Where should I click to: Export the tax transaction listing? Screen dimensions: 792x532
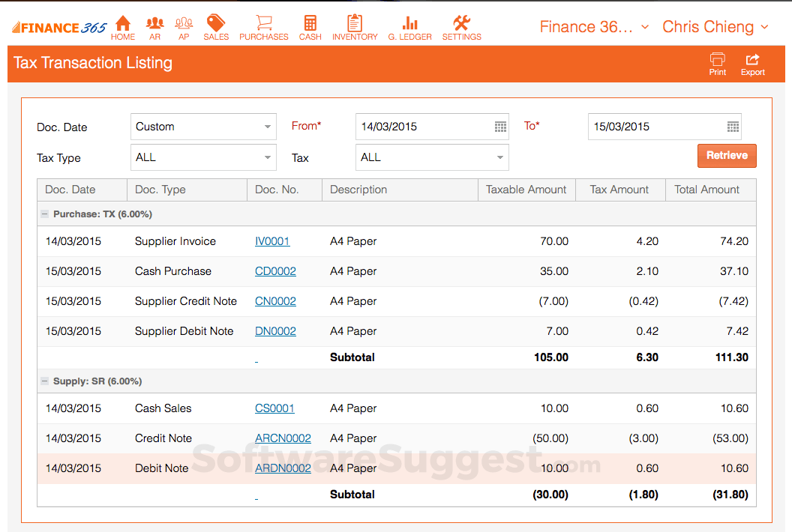coord(752,64)
